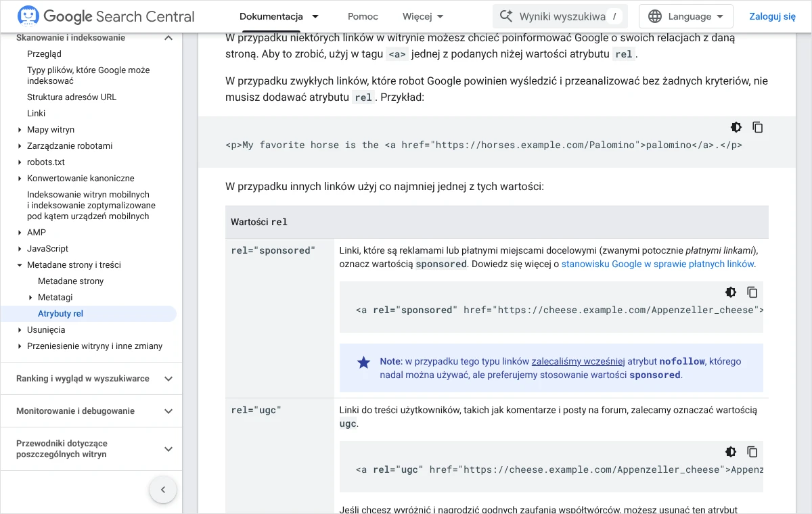Open the Więcej dropdown menu
The width and height of the screenshot is (812, 514).
(423, 16)
